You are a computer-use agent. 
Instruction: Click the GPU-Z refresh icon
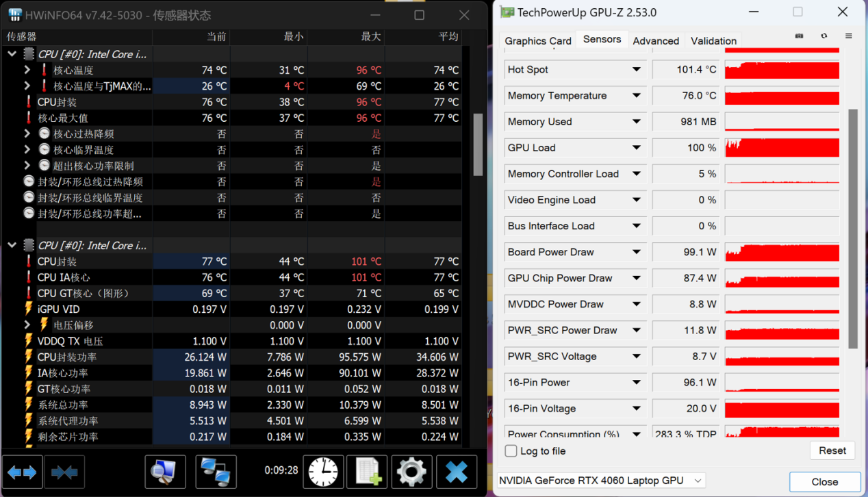tap(824, 36)
